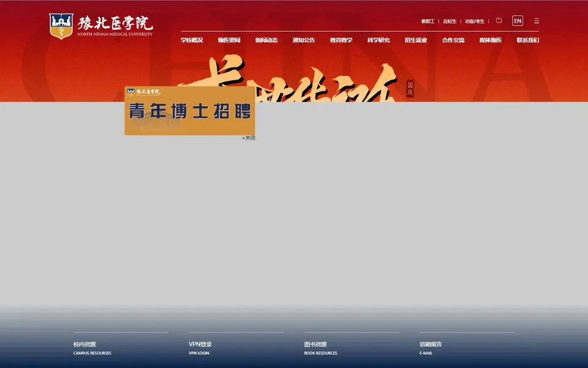Viewport: 588px width, 368px height.
Task: Open the 招生就业 menu
Action: (416, 40)
